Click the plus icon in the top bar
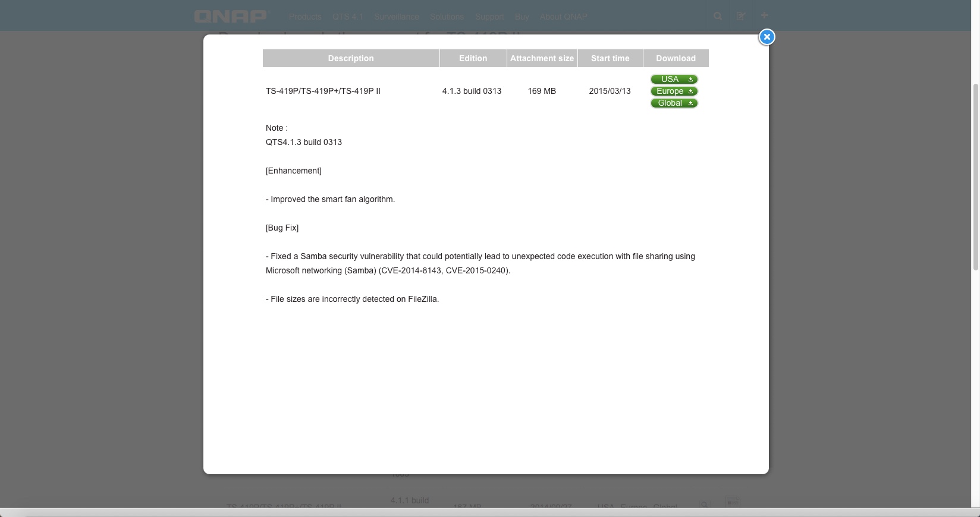The width and height of the screenshot is (980, 517). tap(764, 15)
